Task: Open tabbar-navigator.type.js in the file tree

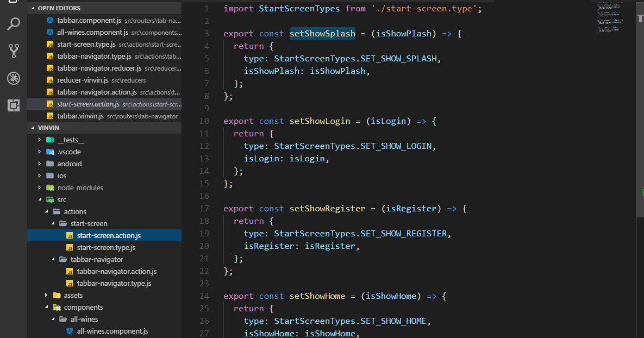Action: pyautogui.click(x=104, y=283)
